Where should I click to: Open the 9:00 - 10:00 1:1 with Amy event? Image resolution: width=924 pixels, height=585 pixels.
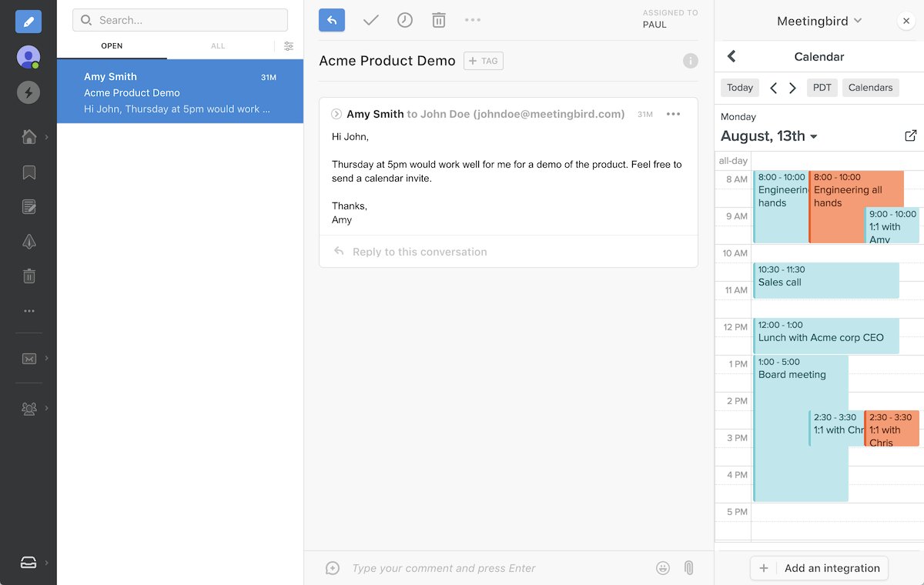tap(892, 225)
